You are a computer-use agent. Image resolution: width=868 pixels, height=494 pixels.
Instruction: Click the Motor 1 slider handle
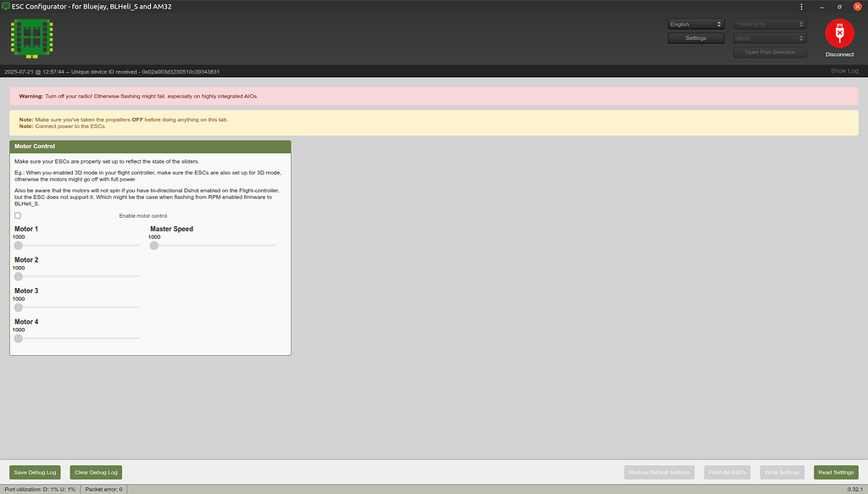click(19, 246)
